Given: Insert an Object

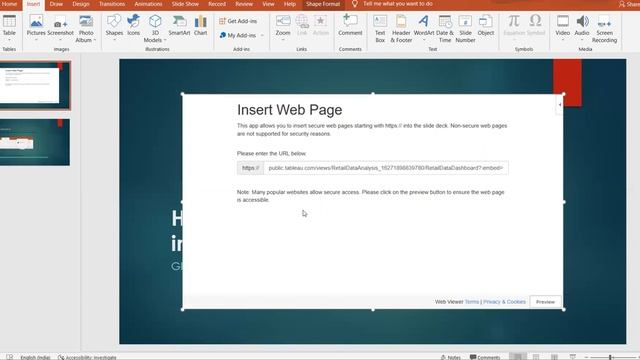Looking at the screenshot, I should (x=486, y=25).
